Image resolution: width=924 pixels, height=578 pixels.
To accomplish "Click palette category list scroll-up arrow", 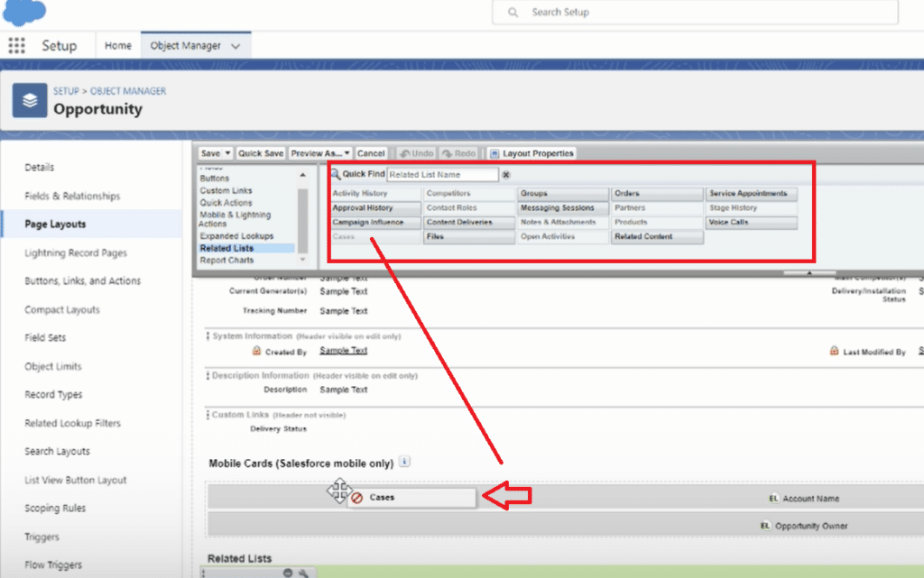I will (x=303, y=175).
